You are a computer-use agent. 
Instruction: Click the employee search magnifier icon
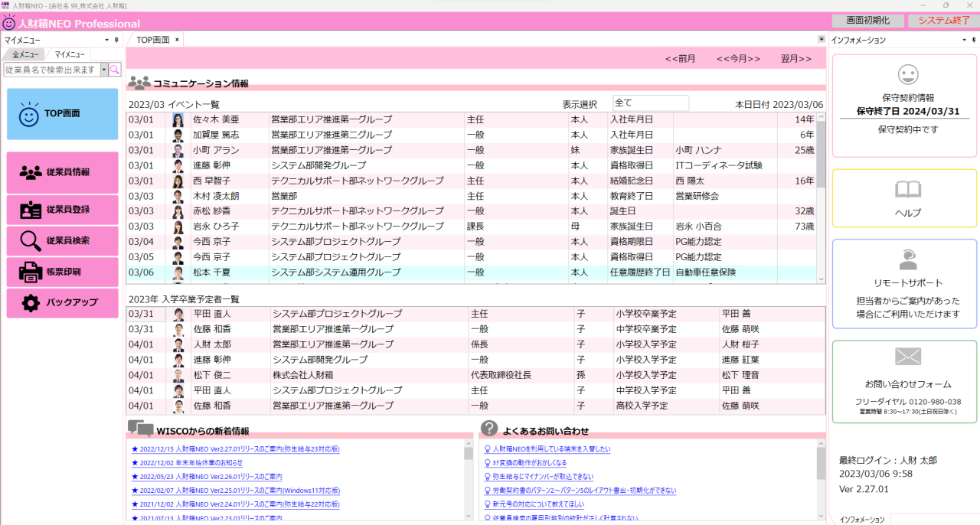click(x=115, y=70)
